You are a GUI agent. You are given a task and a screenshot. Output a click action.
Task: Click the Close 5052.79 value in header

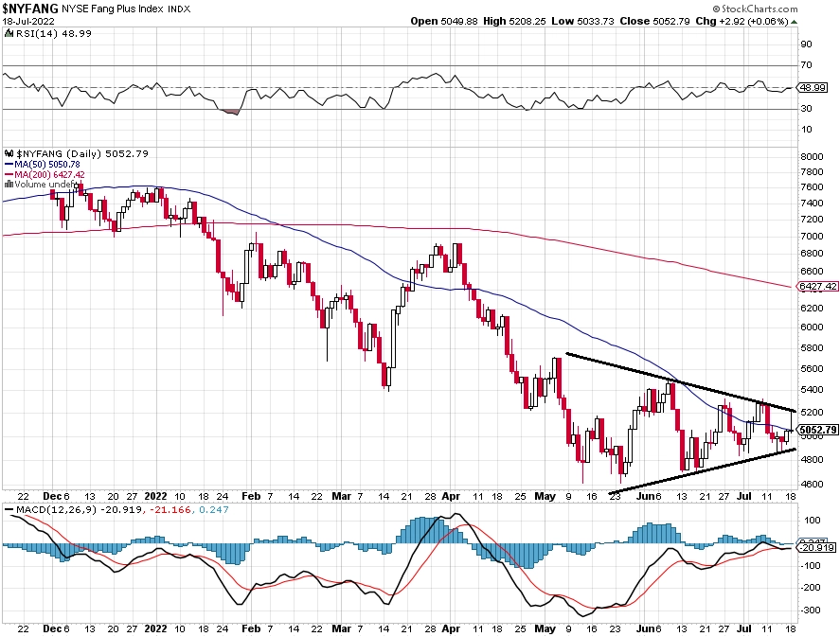coord(654,22)
